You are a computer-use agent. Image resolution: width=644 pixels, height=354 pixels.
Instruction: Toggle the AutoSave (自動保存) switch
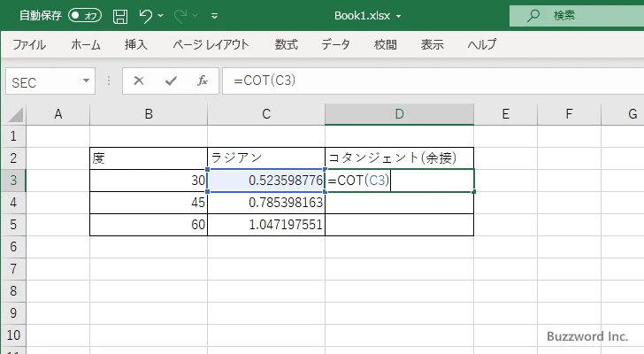point(85,16)
